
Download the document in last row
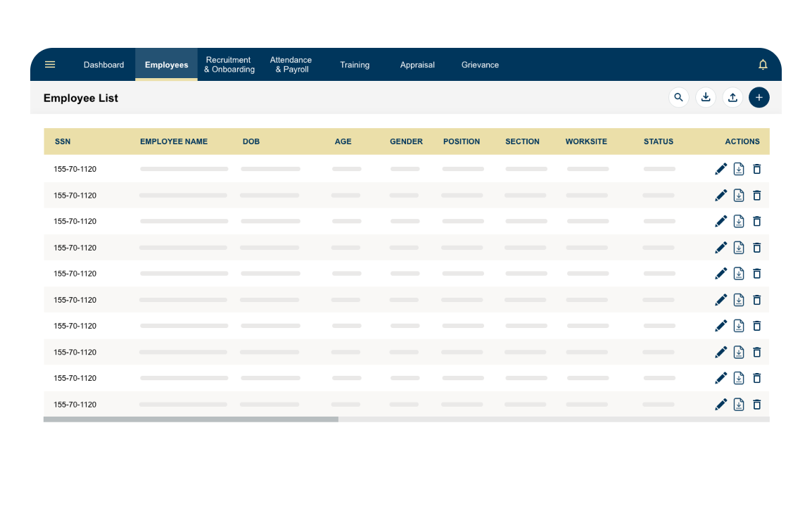[x=739, y=404]
